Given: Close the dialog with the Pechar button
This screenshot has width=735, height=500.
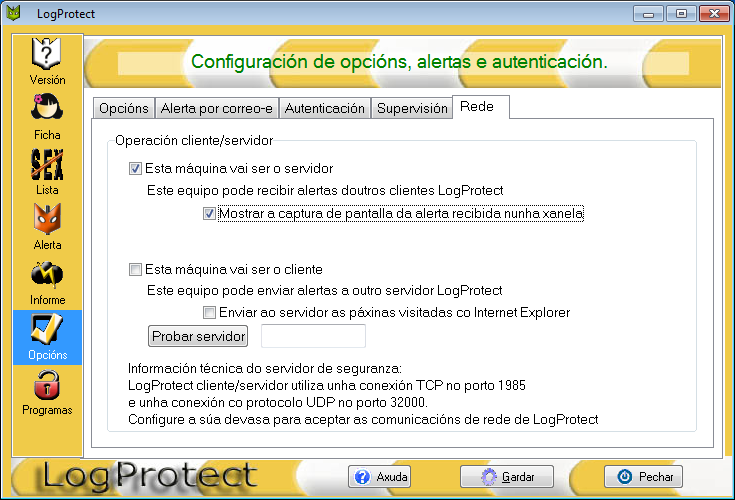Looking at the screenshot, I should (x=643, y=477).
